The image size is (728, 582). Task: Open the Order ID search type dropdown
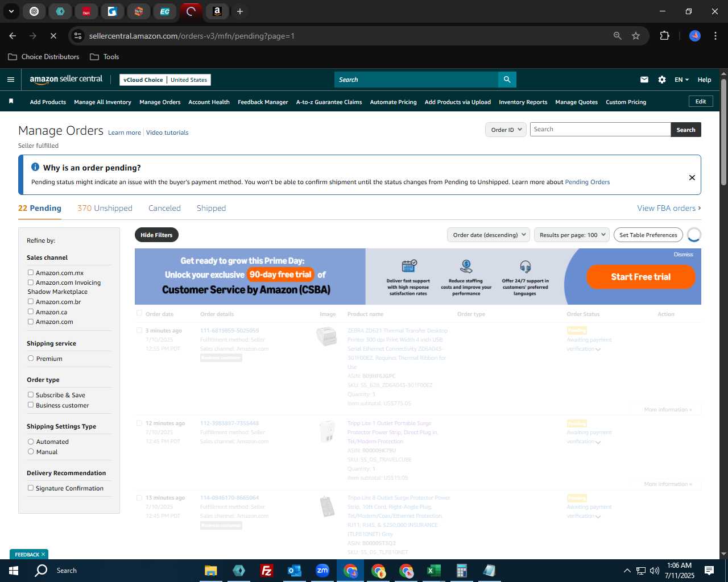pos(505,130)
